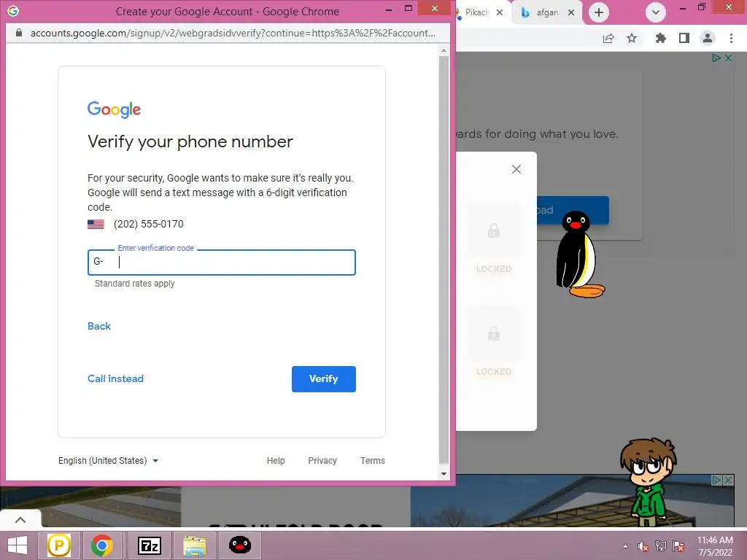Click the network tray icon
The image size is (747, 560).
point(661,546)
